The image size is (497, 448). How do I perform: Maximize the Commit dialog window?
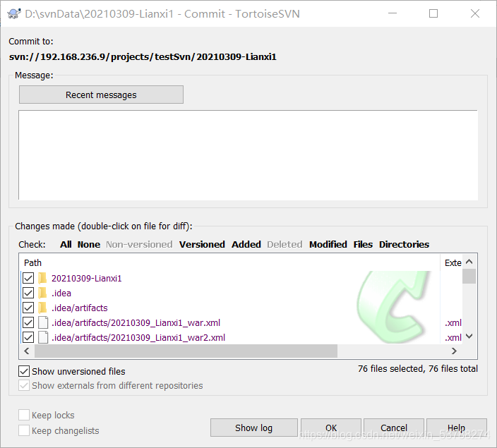[x=433, y=13]
